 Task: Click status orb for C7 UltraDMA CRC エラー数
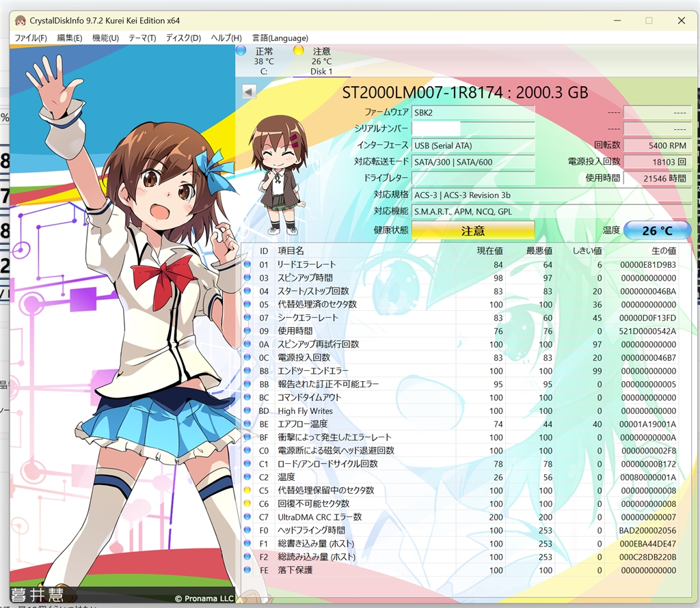[247, 516]
